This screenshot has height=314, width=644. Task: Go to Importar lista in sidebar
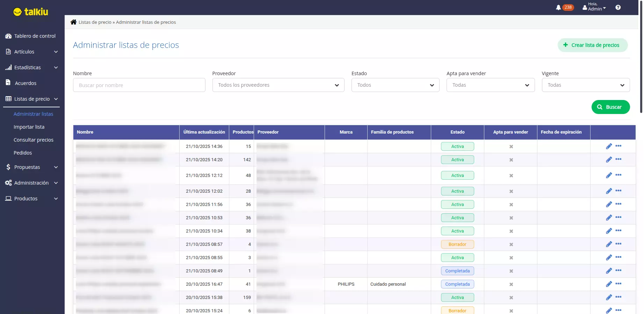coord(29,127)
